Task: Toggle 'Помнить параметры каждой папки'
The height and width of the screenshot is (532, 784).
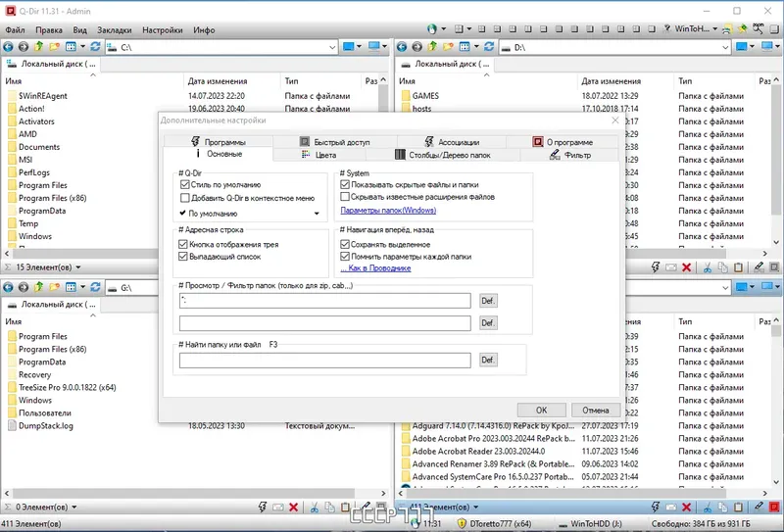Action: tap(345, 257)
